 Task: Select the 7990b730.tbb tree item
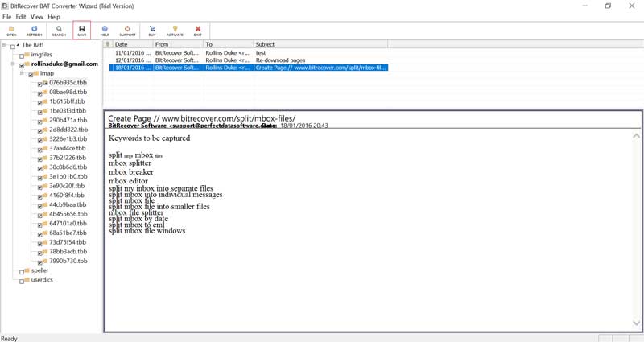[68, 261]
